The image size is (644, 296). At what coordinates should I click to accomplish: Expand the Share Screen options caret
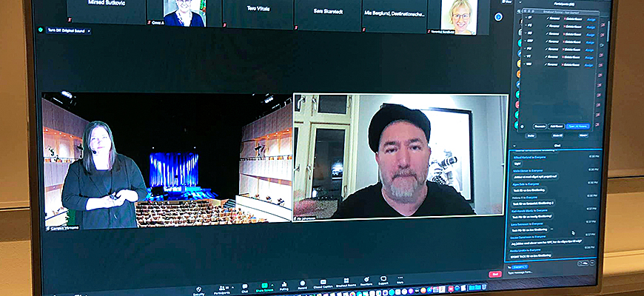tap(272, 285)
